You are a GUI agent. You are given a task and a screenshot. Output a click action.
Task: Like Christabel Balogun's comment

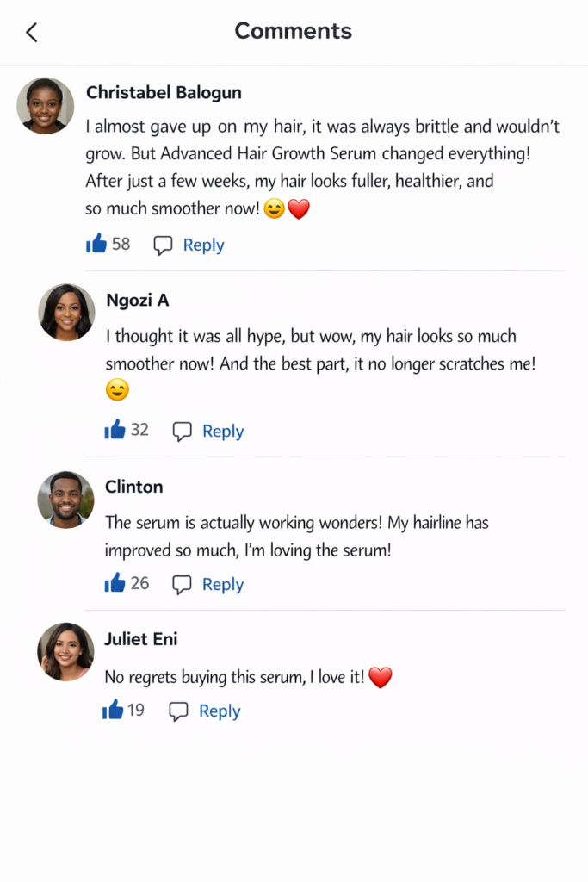point(96,244)
